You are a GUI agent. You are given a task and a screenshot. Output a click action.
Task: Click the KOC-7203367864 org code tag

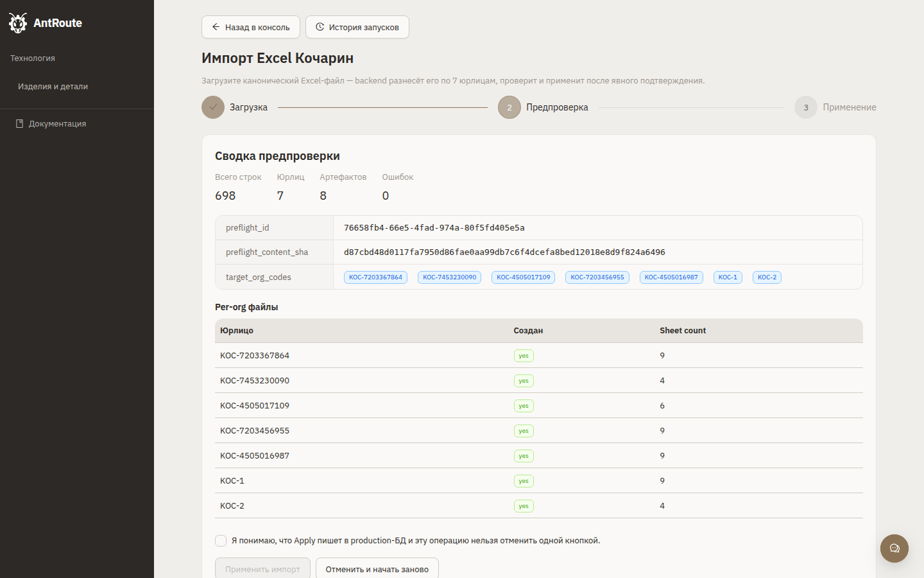point(375,277)
